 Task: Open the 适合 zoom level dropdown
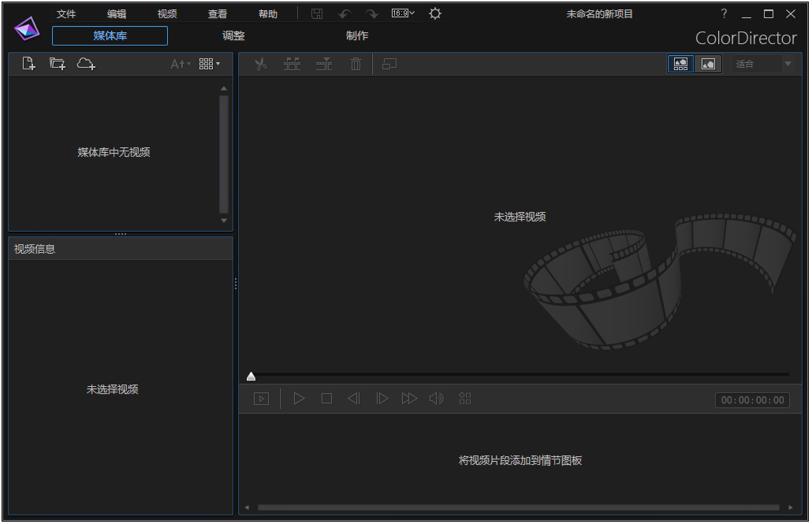tap(762, 64)
